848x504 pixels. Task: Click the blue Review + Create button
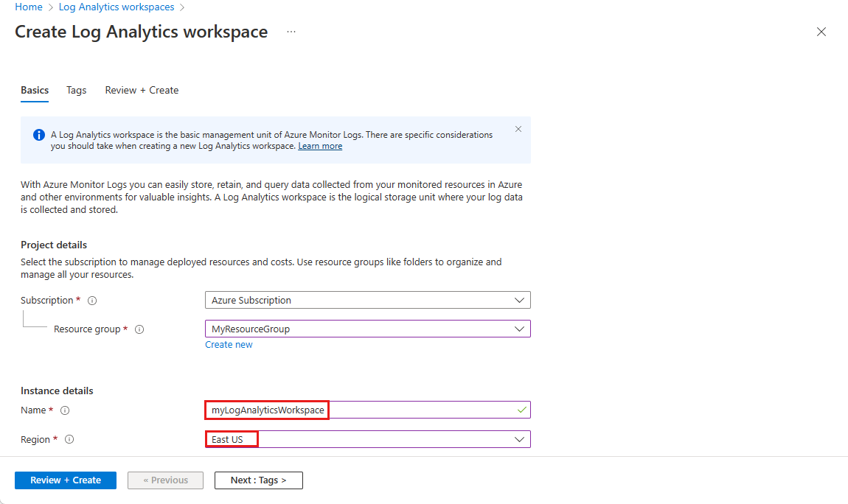pyautogui.click(x=66, y=480)
